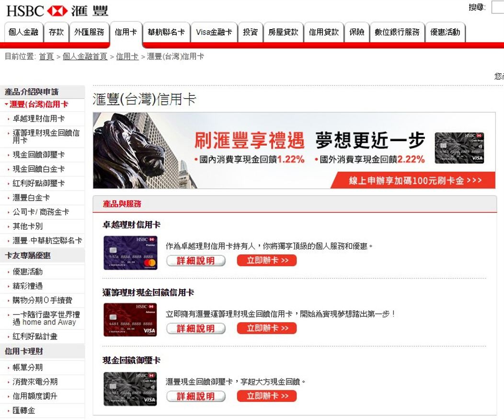This screenshot has height=420, width=504.
Task: Open the 華航聯名卡 tab
Action: click(x=166, y=32)
